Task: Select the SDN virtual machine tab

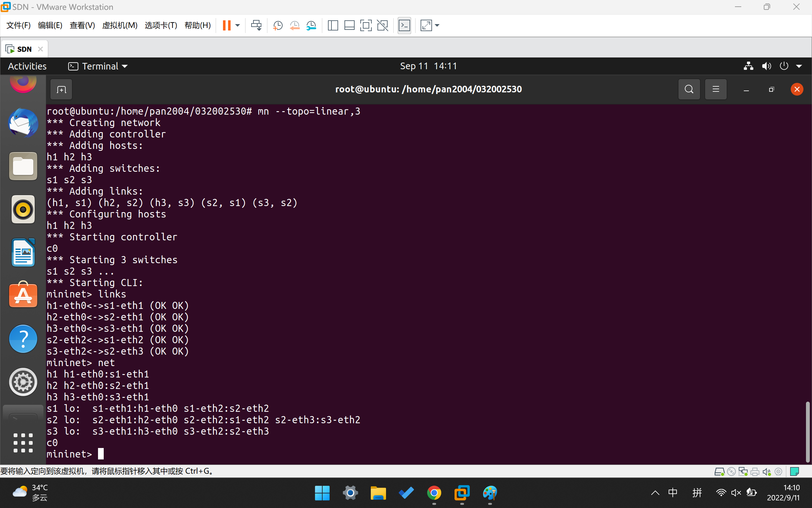Action: click(x=24, y=49)
